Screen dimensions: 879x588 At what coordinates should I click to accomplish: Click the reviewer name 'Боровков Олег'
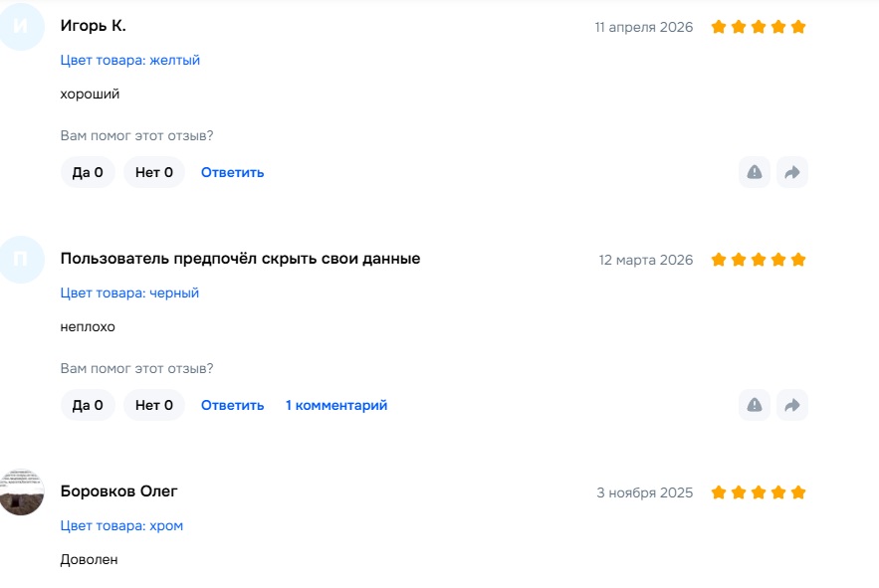click(x=119, y=491)
